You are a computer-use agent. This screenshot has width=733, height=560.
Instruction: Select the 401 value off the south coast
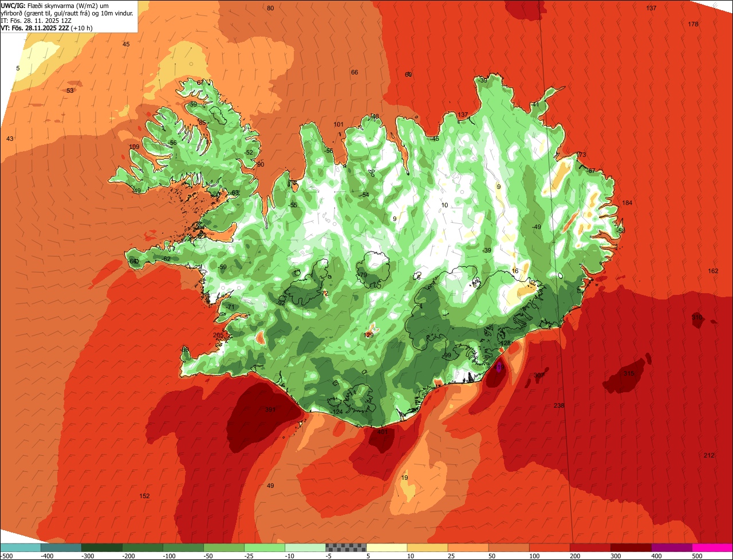[383, 432]
